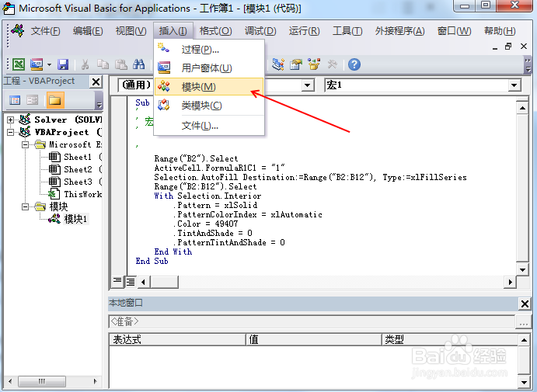Open 格式(O) menu
This screenshot has width=537, height=392.
[x=215, y=31]
